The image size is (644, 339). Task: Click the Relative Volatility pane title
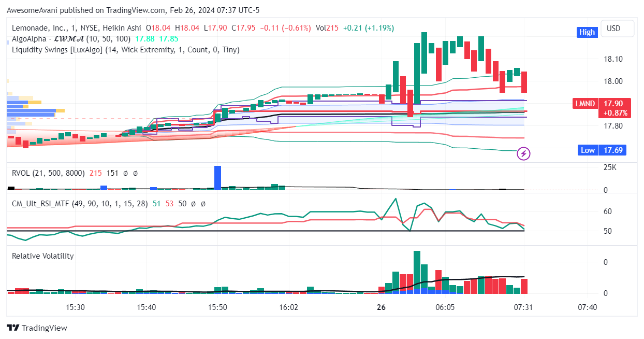coord(43,256)
